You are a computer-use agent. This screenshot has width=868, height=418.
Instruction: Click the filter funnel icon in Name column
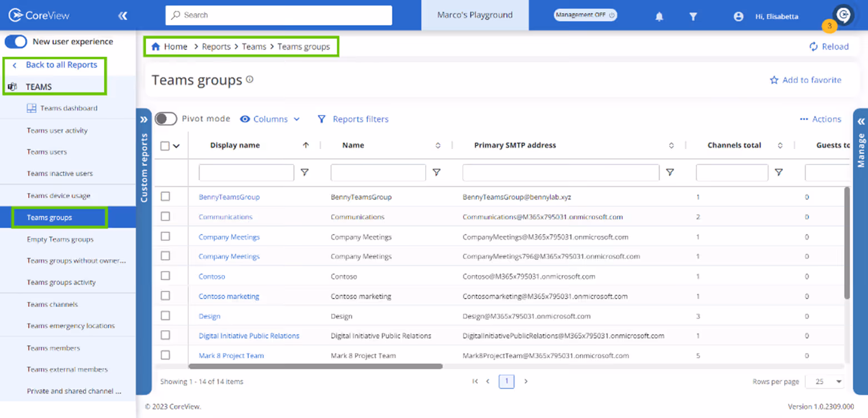437,172
